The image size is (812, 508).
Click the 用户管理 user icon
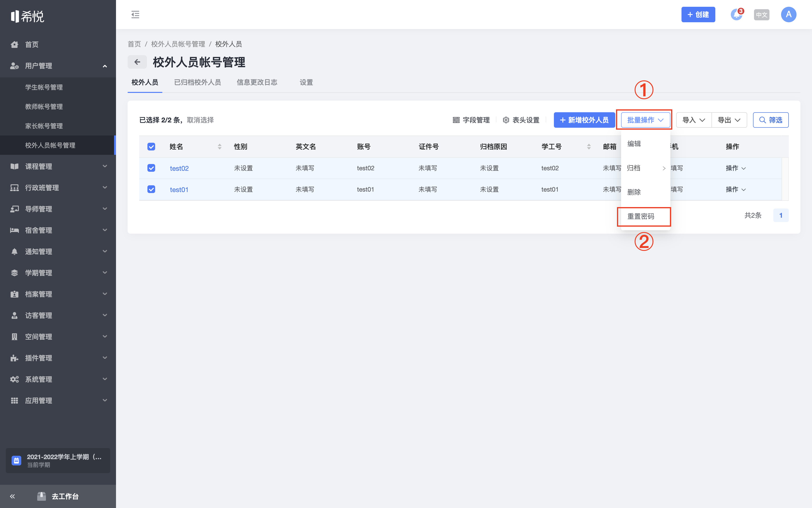(14, 66)
